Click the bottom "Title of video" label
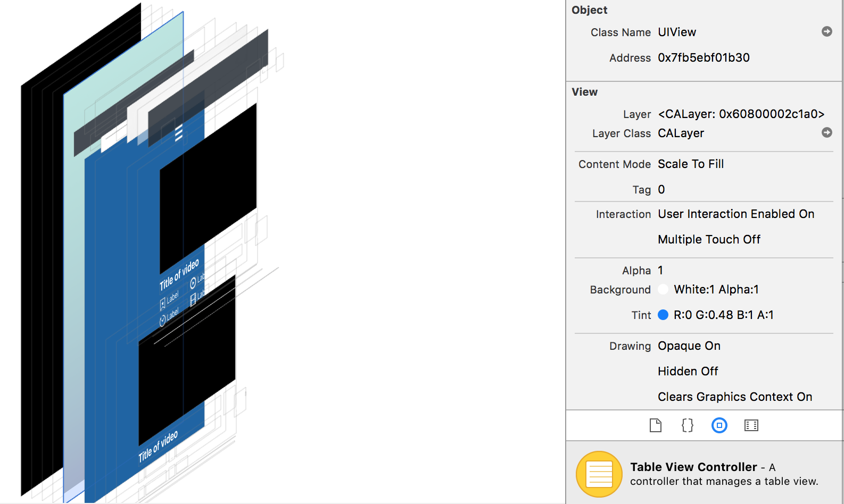 pos(158,447)
